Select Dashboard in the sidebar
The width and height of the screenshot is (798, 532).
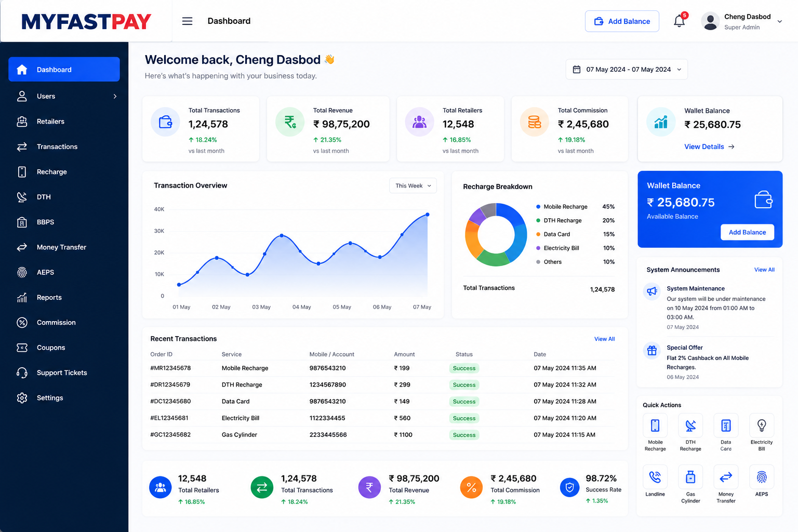click(64, 69)
